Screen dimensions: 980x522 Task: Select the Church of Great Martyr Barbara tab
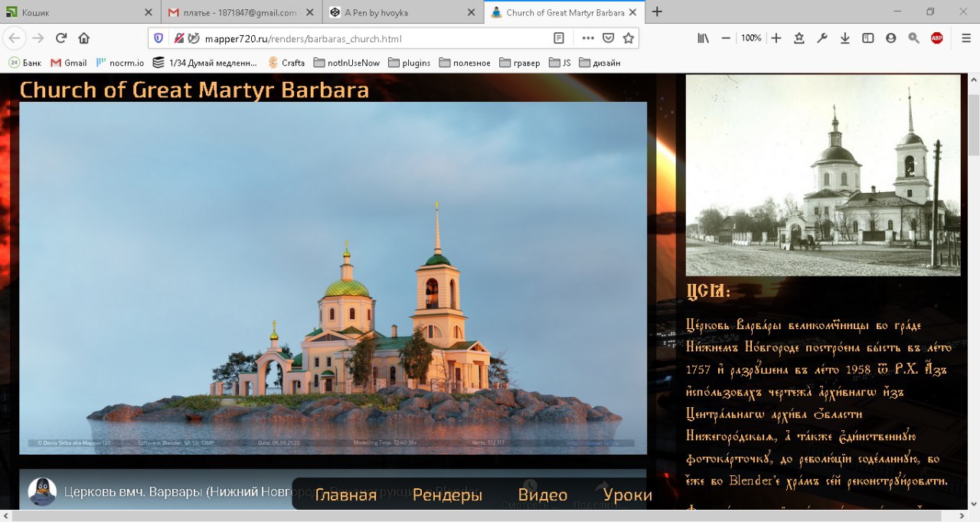click(x=565, y=12)
